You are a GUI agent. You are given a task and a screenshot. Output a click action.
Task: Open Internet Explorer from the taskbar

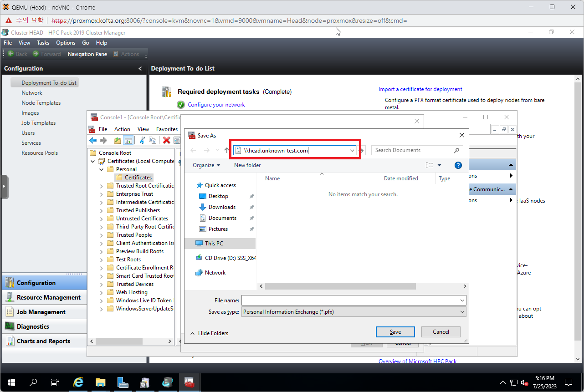pos(78,382)
